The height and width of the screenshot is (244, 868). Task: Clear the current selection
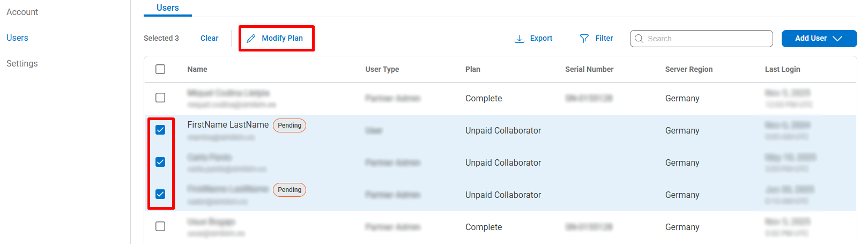209,38
